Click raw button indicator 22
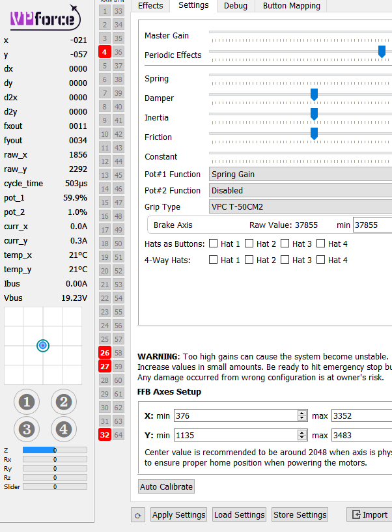The image size is (392, 532). 105,298
